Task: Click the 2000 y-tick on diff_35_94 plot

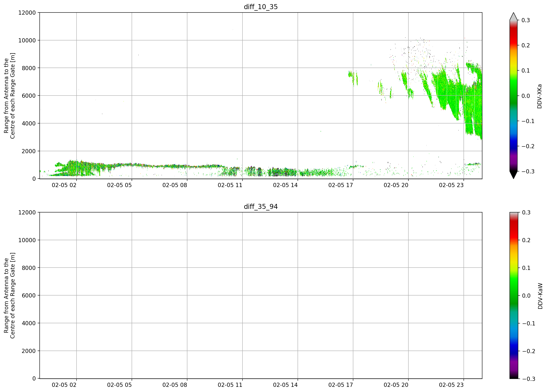Action: (x=29, y=351)
